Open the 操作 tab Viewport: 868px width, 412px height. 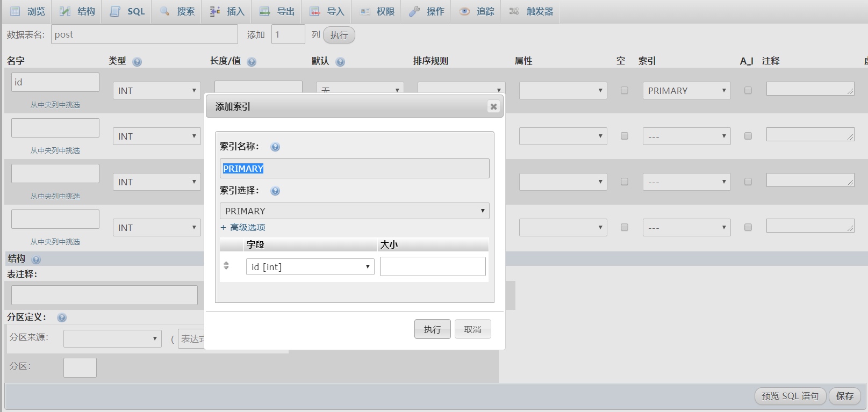point(427,11)
